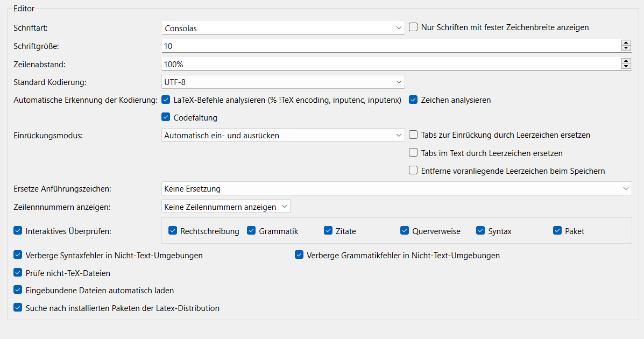
Task: Open the Schriftart font dropdown showing Consolas
Action: point(283,27)
